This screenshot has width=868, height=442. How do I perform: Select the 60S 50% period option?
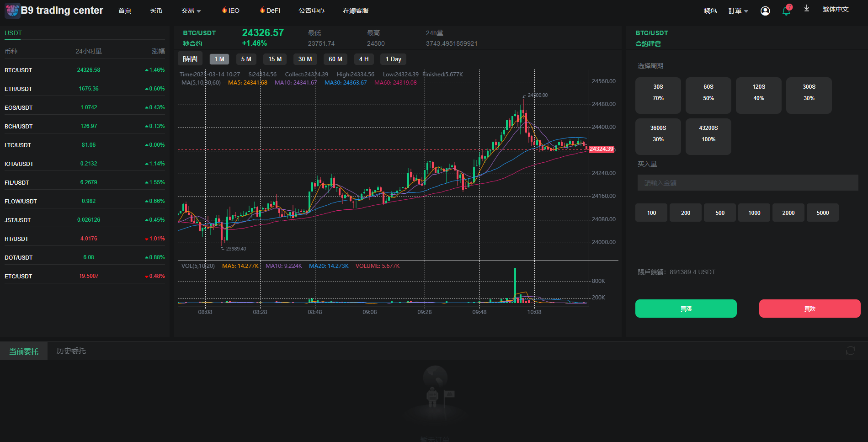click(x=708, y=95)
